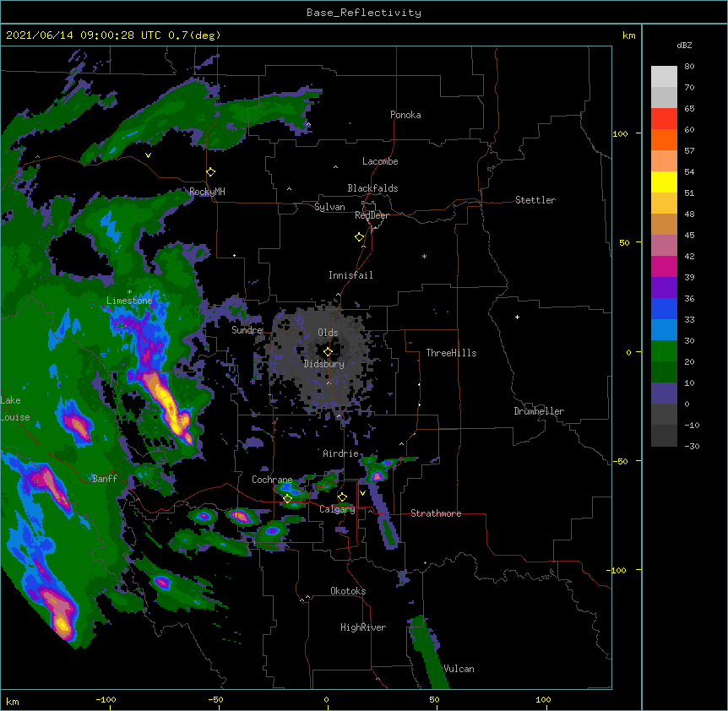Select the yellow diamond marker south of RedDeer
This screenshot has height=711, width=728.
pos(360,237)
